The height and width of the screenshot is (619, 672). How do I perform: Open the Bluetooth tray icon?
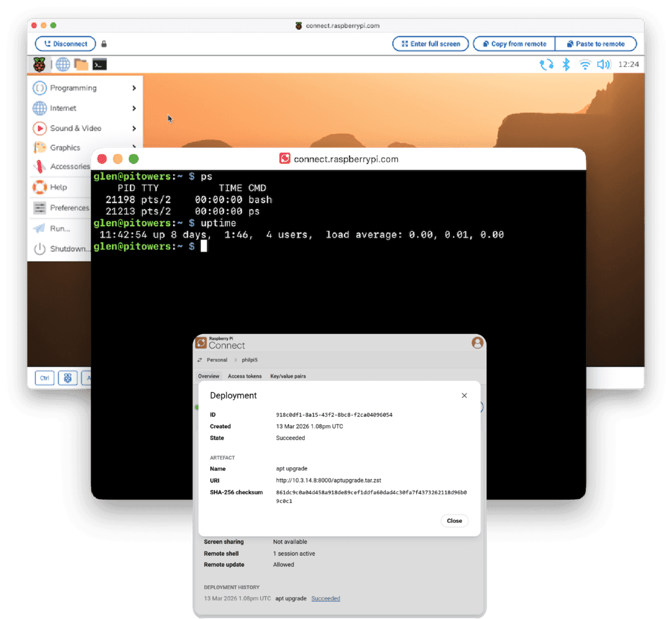pos(566,64)
